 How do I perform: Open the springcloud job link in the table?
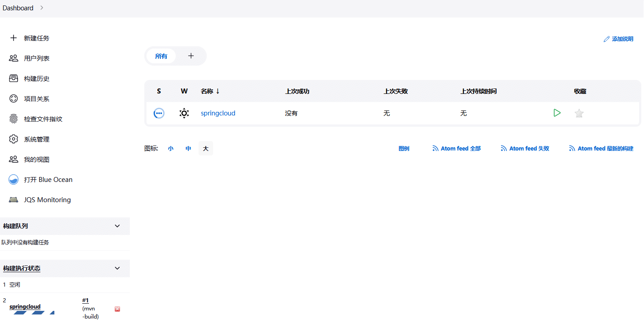click(218, 113)
